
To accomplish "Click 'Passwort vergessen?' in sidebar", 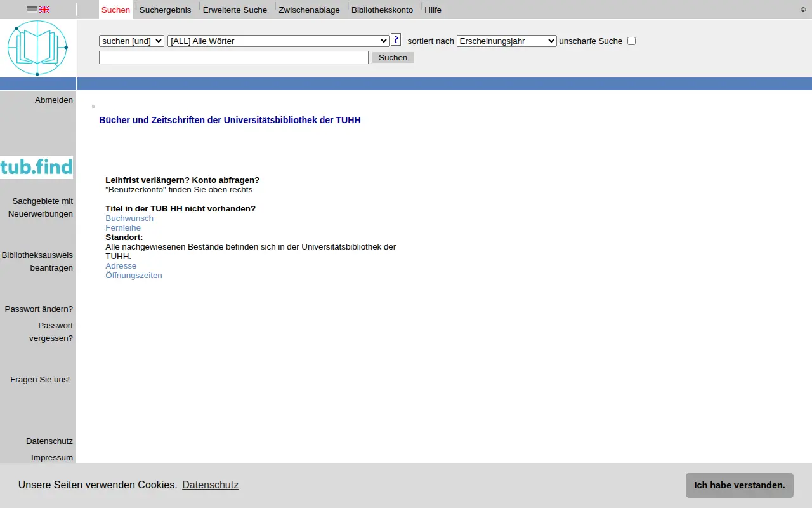I will (x=51, y=331).
